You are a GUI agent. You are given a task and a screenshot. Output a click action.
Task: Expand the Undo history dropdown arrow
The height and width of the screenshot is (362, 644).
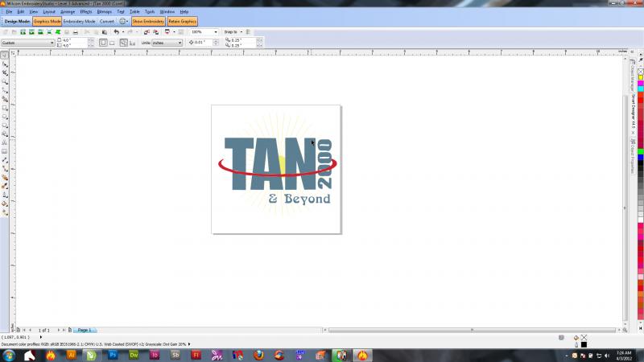(123, 31)
